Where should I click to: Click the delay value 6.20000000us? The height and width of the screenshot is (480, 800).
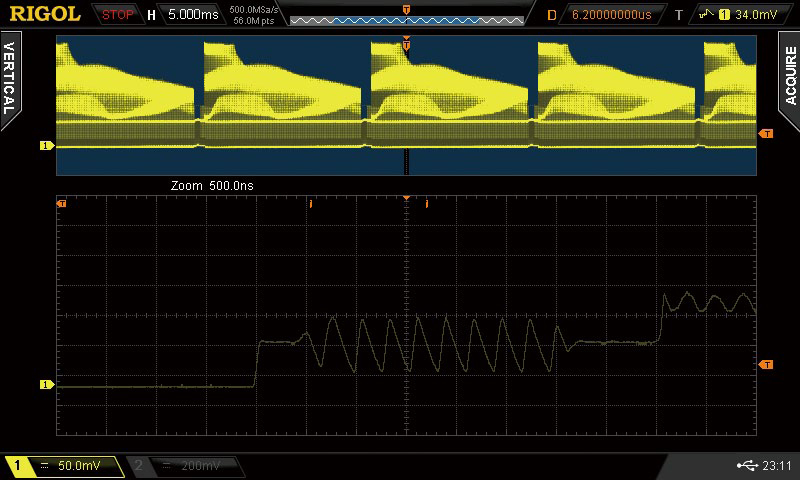[610, 15]
